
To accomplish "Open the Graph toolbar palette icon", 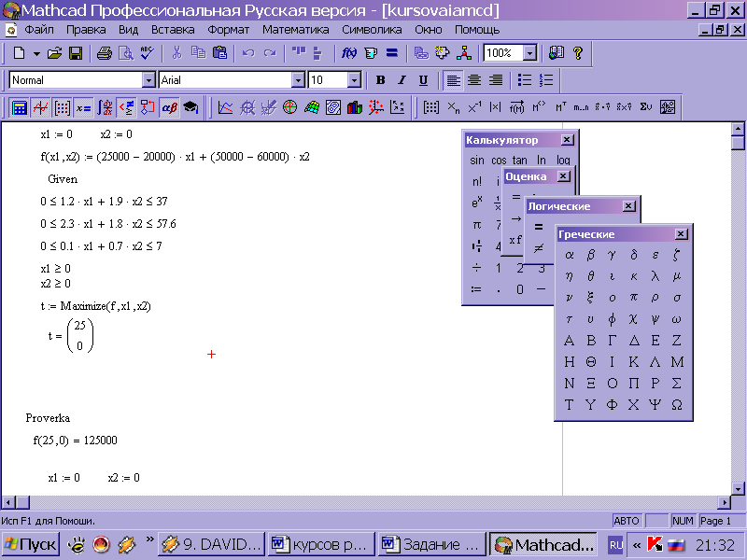I will pos(40,107).
